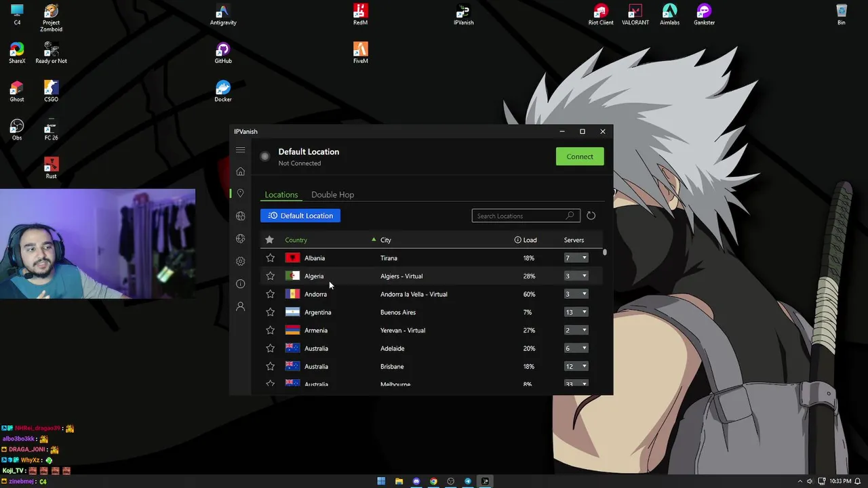The image size is (868, 488).
Task: Open the Rust desktop shortcut
Action: 52,168
